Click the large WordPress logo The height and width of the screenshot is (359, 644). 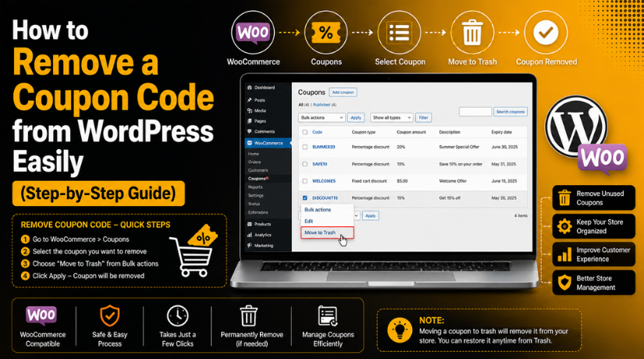click(576, 126)
